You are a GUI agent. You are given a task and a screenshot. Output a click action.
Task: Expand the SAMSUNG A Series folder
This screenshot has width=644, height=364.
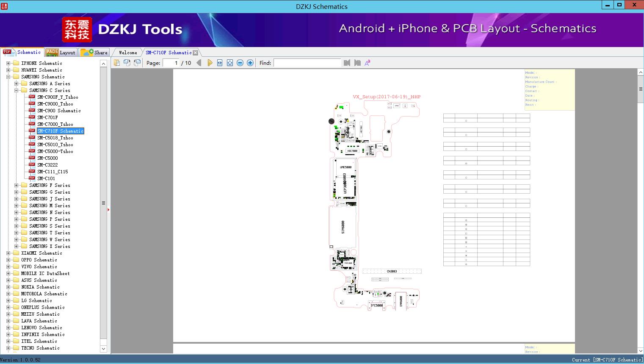(16, 83)
